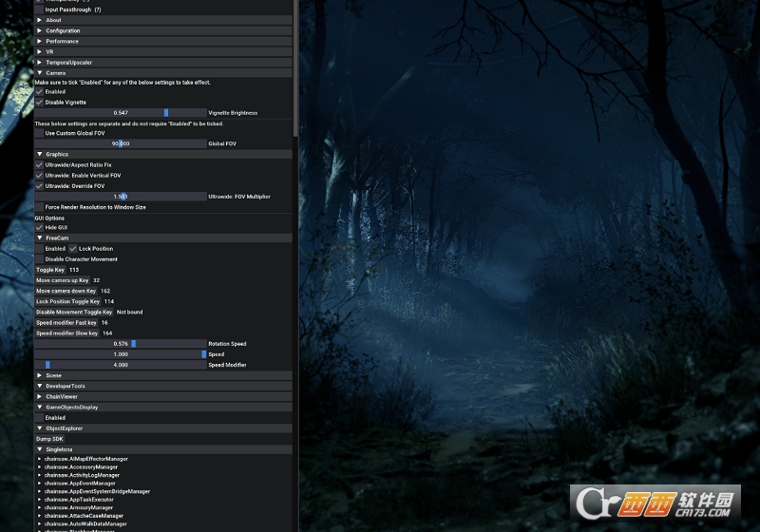This screenshot has height=532, width=760.
Task: Click the Global FOV slider
Action: pos(121,143)
